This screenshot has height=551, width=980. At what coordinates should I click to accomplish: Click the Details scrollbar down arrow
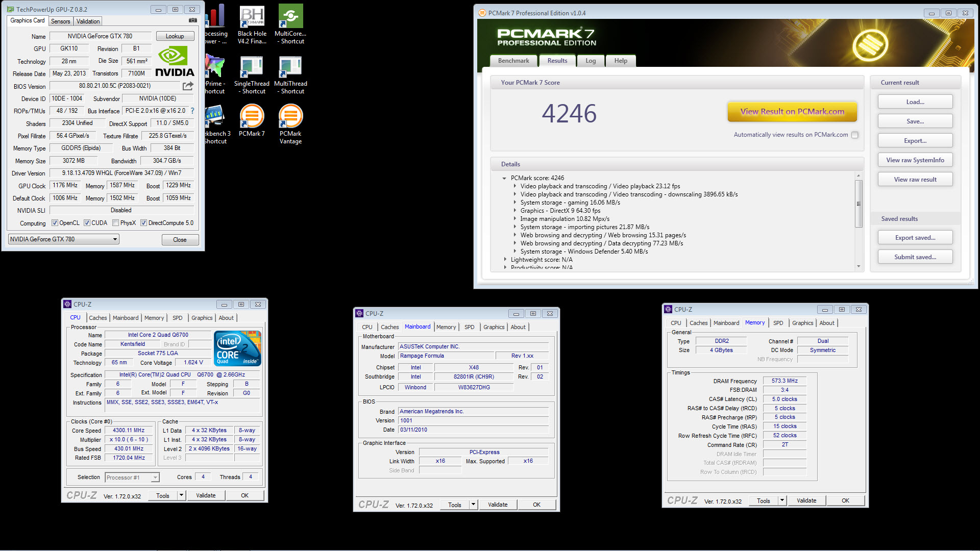(x=859, y=266)
